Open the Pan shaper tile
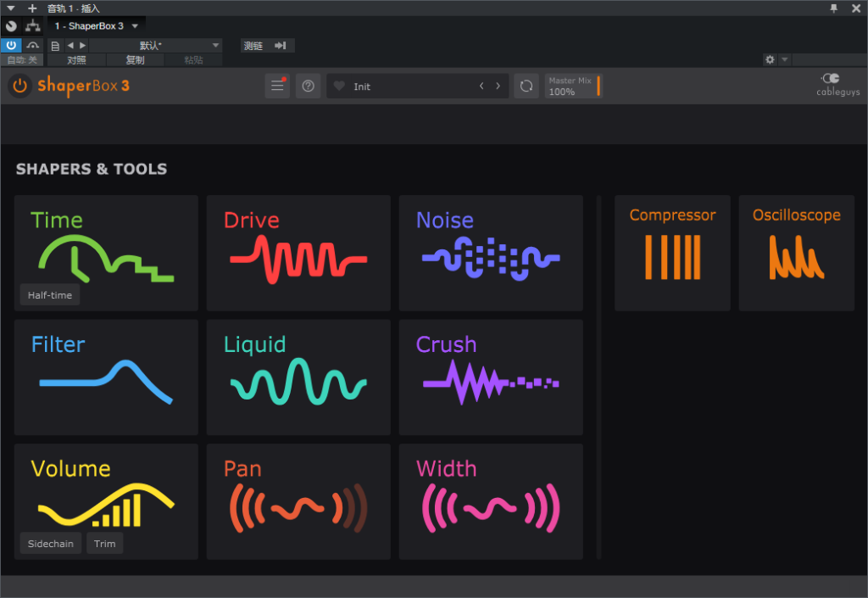 pyautogui.click(x=298, y=501)
